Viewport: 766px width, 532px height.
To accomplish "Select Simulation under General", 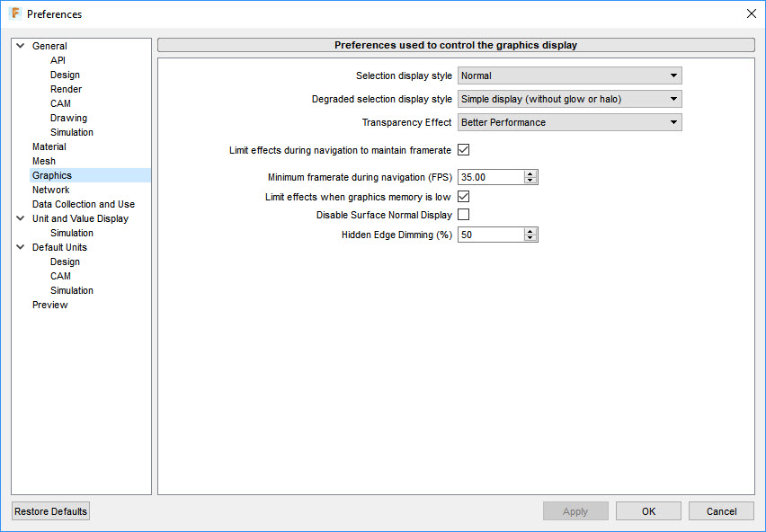I will 72,132.
